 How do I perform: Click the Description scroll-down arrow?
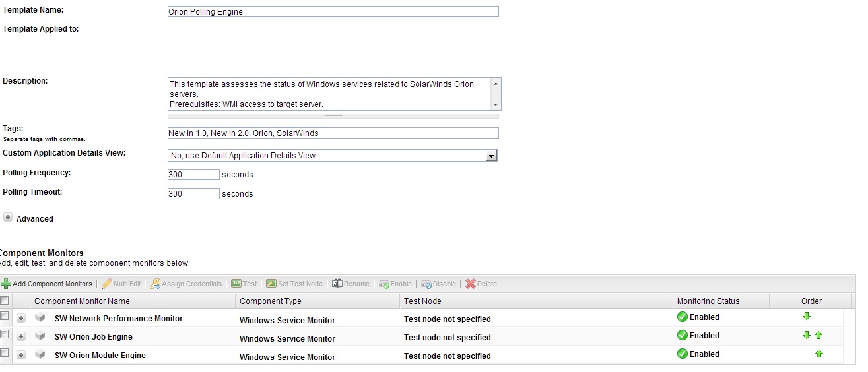point(496,105)
